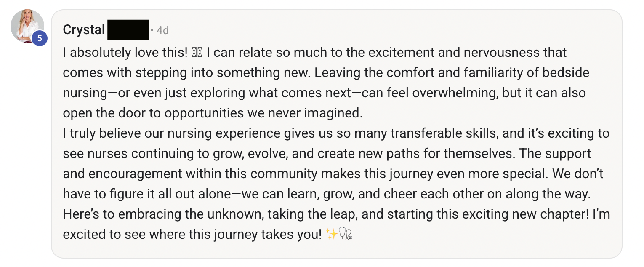Open the profile via the name Crystal
Screen dimensions: 644x267
(84, 30)
